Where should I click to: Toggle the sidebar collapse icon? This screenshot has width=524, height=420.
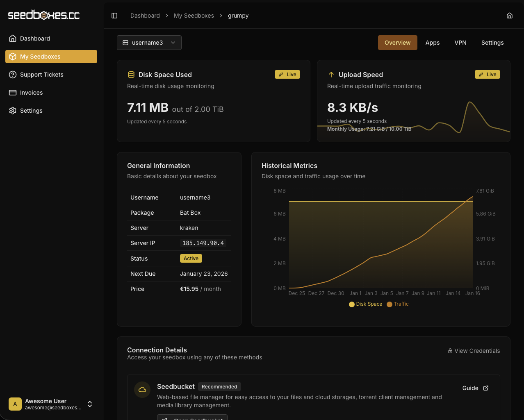114,16
